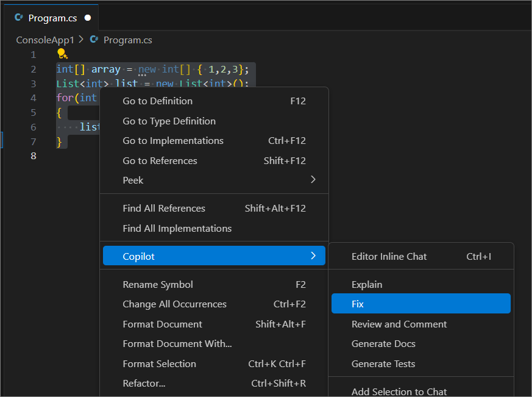
Task: Select Fix in Copilot submenu
Action: click(421, 304)
